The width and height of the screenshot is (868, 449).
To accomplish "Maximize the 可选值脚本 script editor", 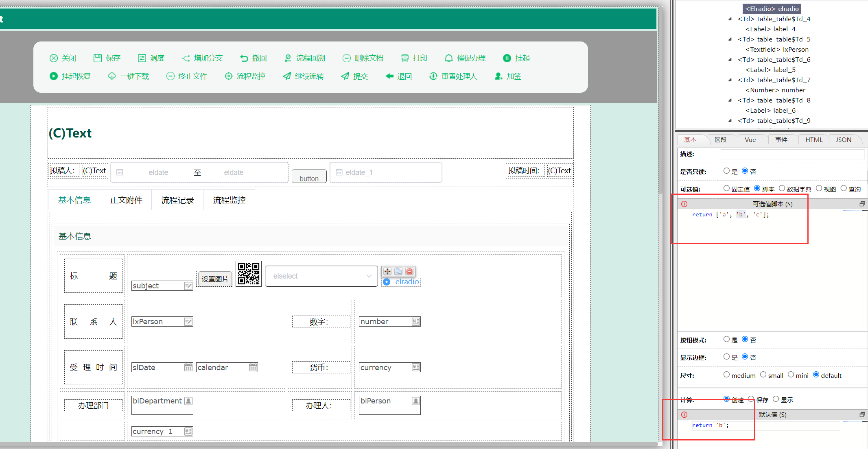I will (x=862, y=204).
